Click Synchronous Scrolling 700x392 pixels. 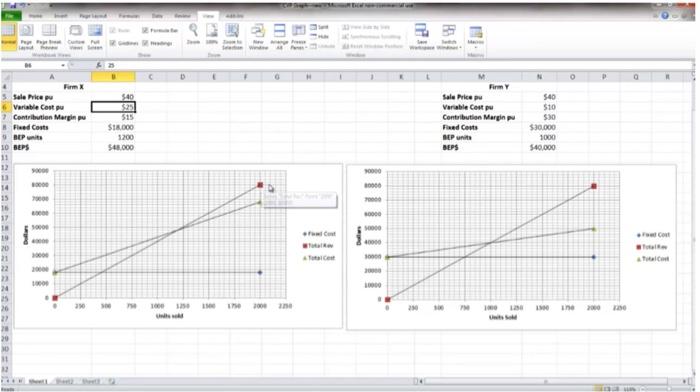[372, 37]
